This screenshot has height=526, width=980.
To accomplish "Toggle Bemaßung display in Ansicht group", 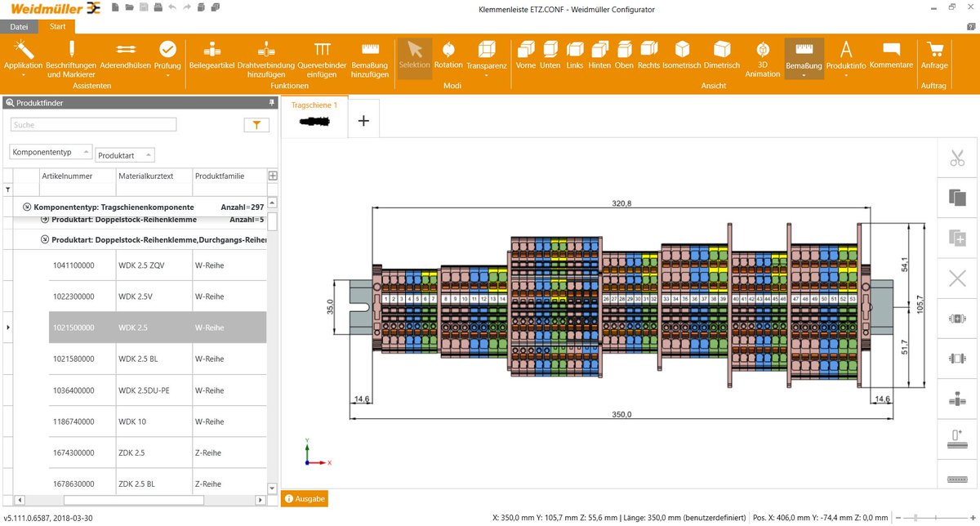I will (x=804, y=57).
